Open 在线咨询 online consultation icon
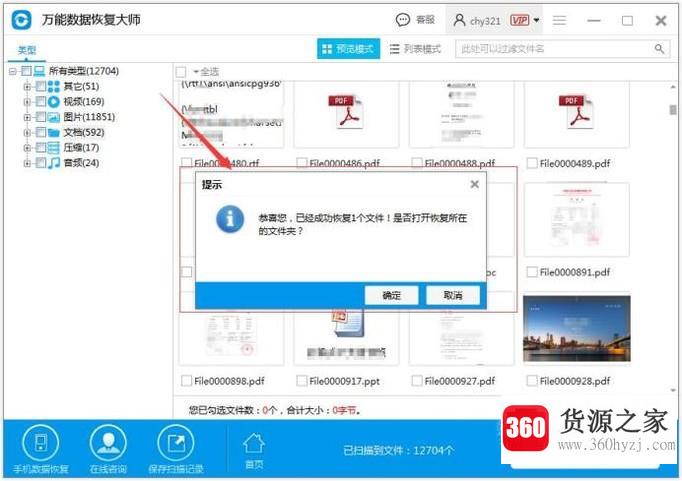 point(108,443)
